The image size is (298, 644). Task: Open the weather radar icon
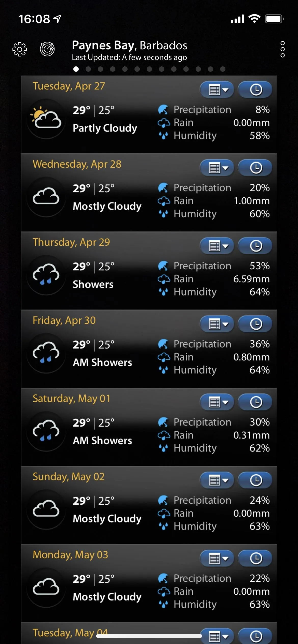tap(47, 49)
